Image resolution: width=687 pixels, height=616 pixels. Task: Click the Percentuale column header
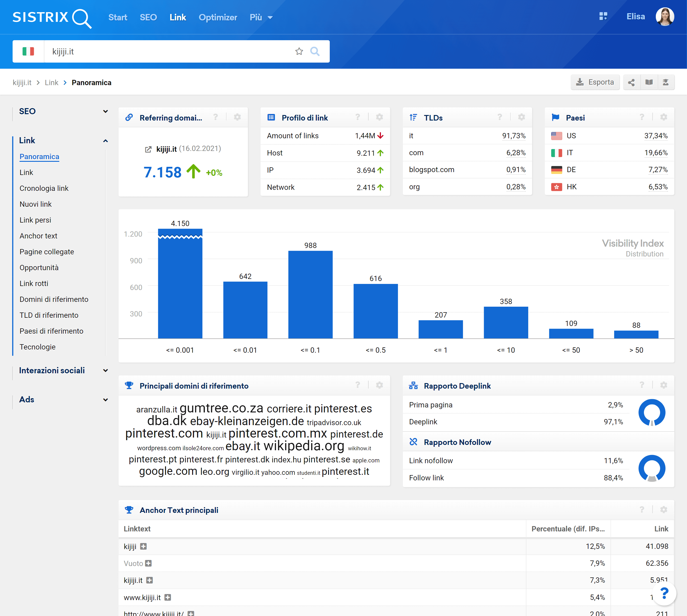pyautogui.click(x=568, y=529)
